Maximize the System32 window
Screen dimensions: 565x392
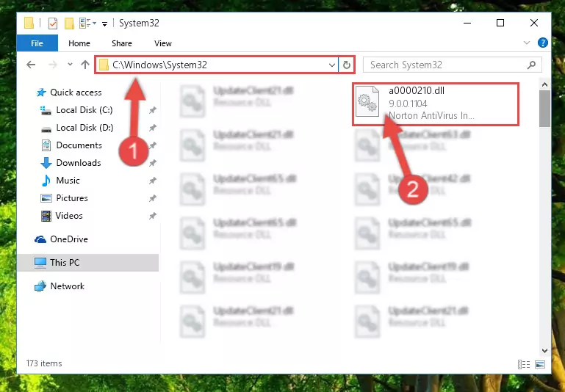tap(500, 23)
